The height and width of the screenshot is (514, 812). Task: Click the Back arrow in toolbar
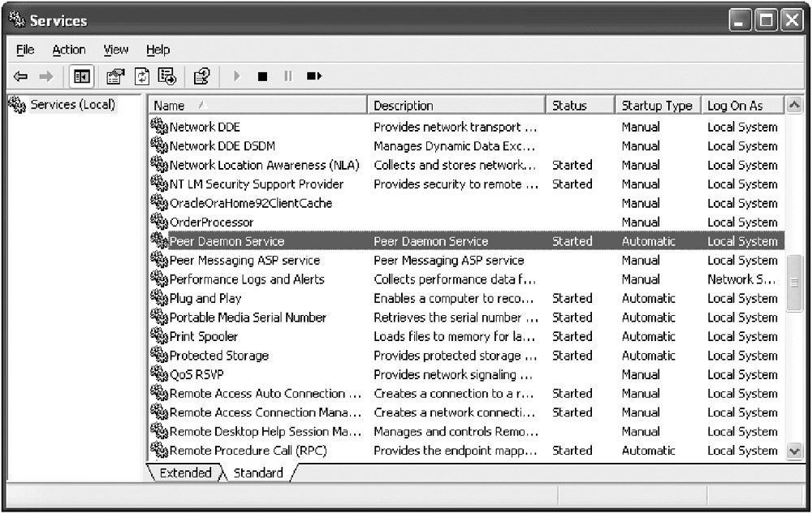click(21, 76)
